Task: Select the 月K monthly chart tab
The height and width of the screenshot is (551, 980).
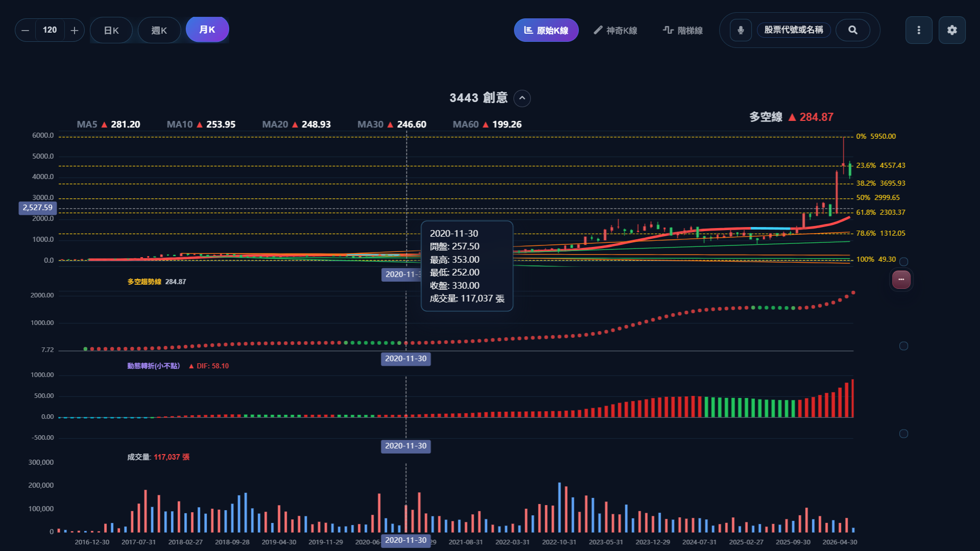Action: [x=207, y=30]
